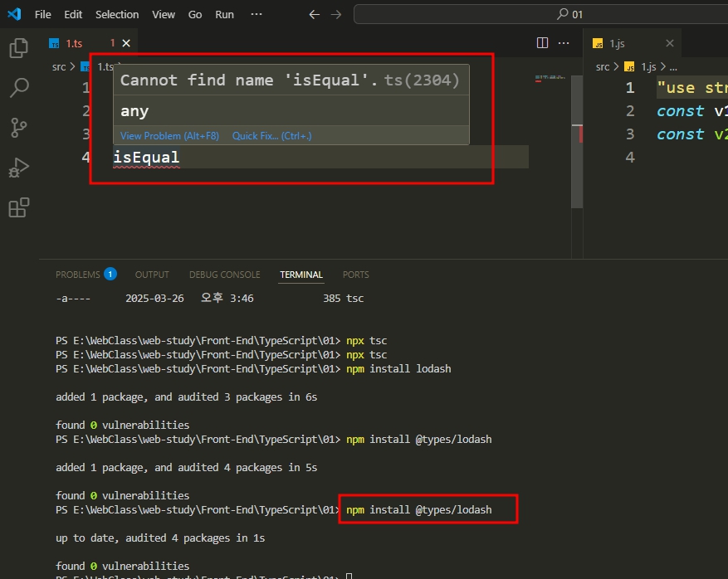Go back with the left arrow
Screen dimensions: 728x579
click(x=315, y=14)
